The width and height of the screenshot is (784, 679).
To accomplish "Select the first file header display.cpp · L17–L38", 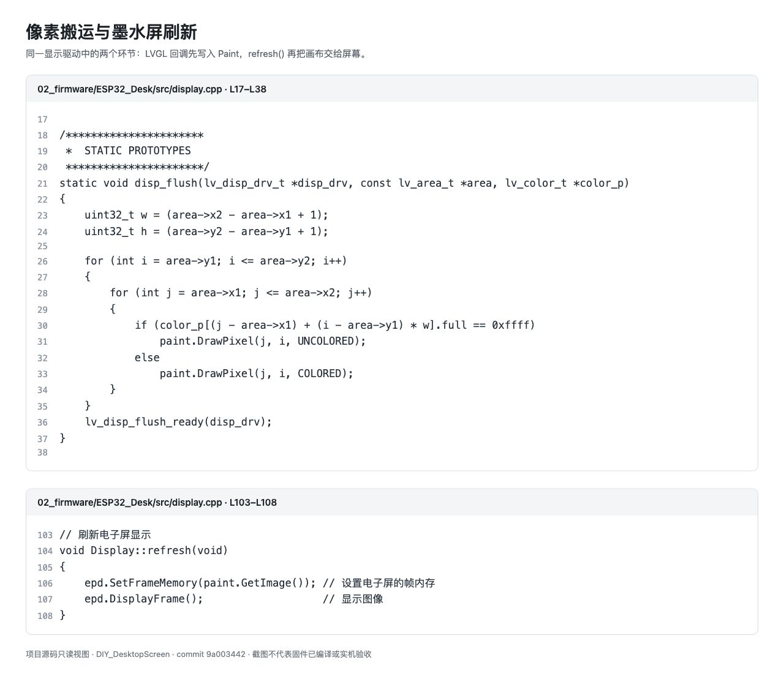I will coord(152,89).
